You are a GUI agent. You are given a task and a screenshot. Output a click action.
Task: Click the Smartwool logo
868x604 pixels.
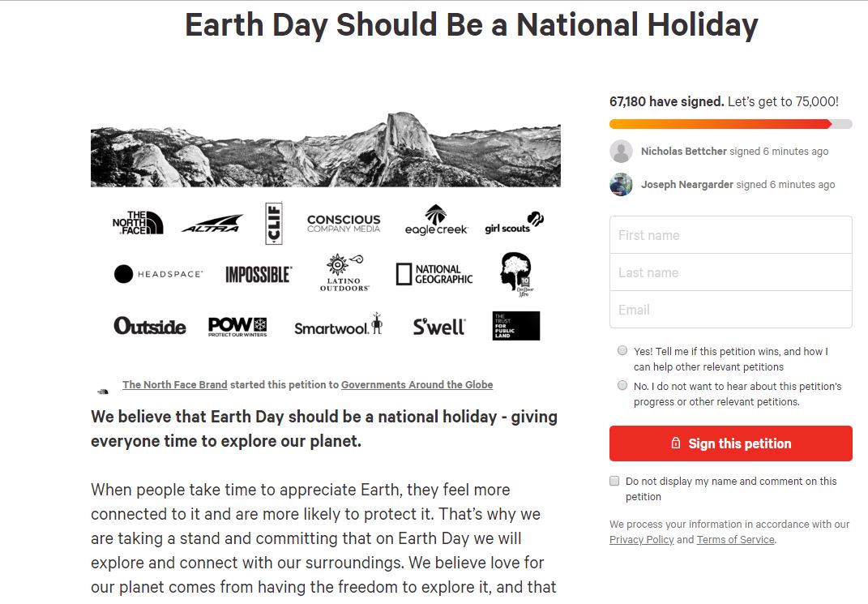pos(338,325)
